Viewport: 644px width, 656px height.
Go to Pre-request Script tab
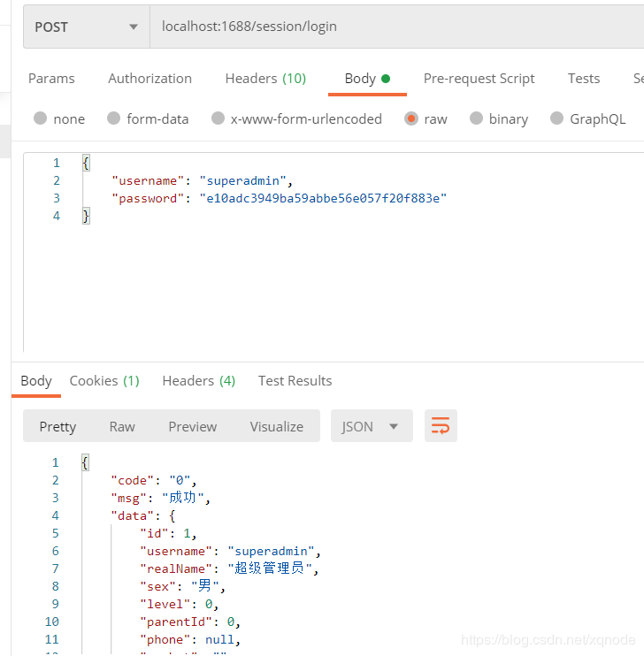(479, 78)
